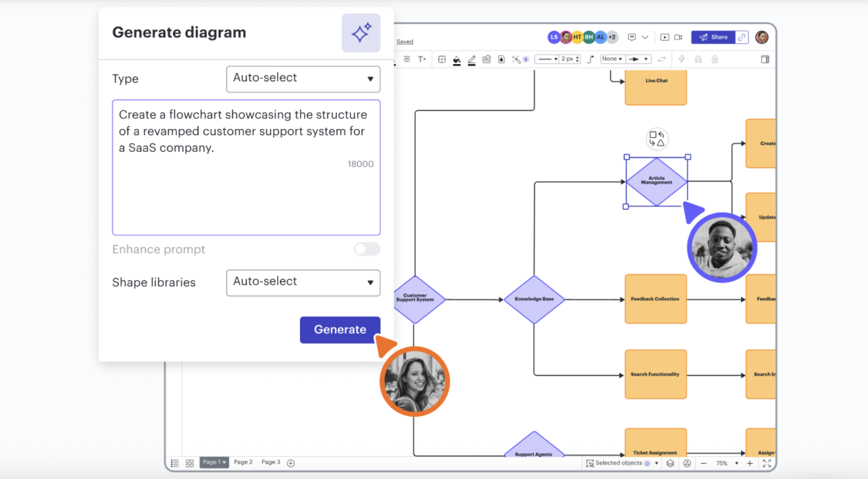Click the video camera icon

click(678, 37)
